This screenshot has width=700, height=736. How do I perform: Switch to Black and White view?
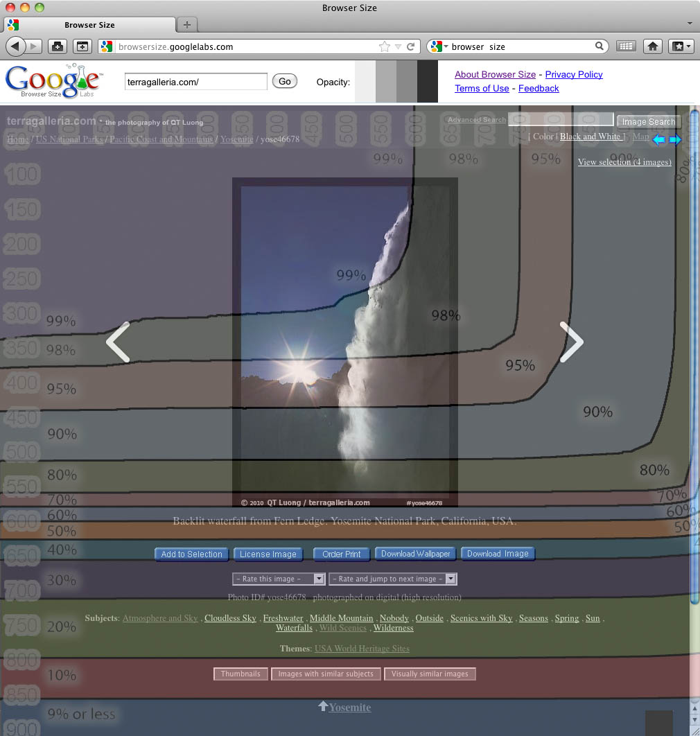[590, 137]
